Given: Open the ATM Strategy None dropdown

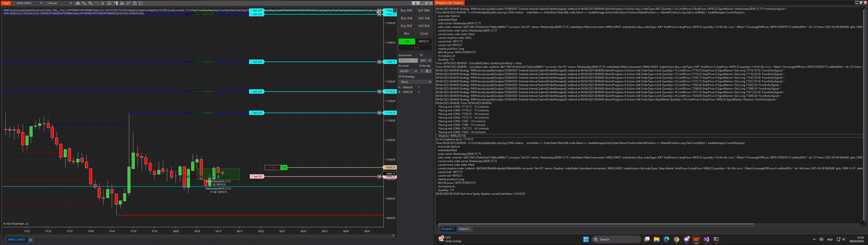Looking at the screenshot, I should pos(415,82).
